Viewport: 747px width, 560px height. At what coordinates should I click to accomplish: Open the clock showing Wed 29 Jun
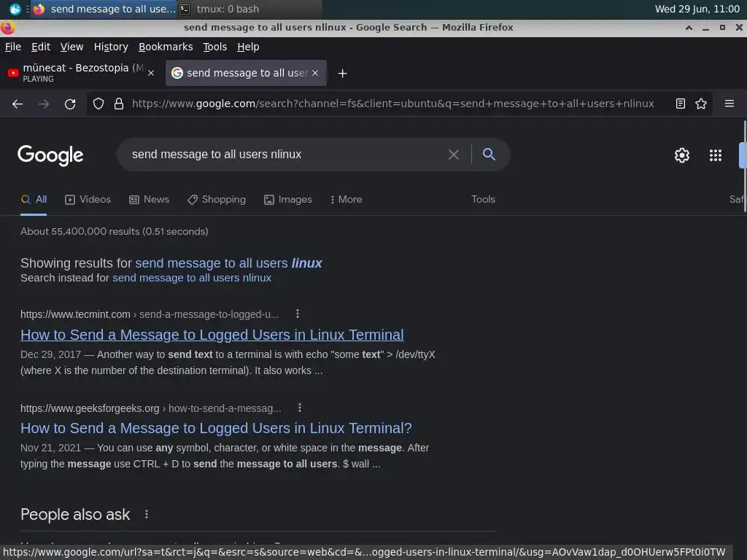pos(697,9)
